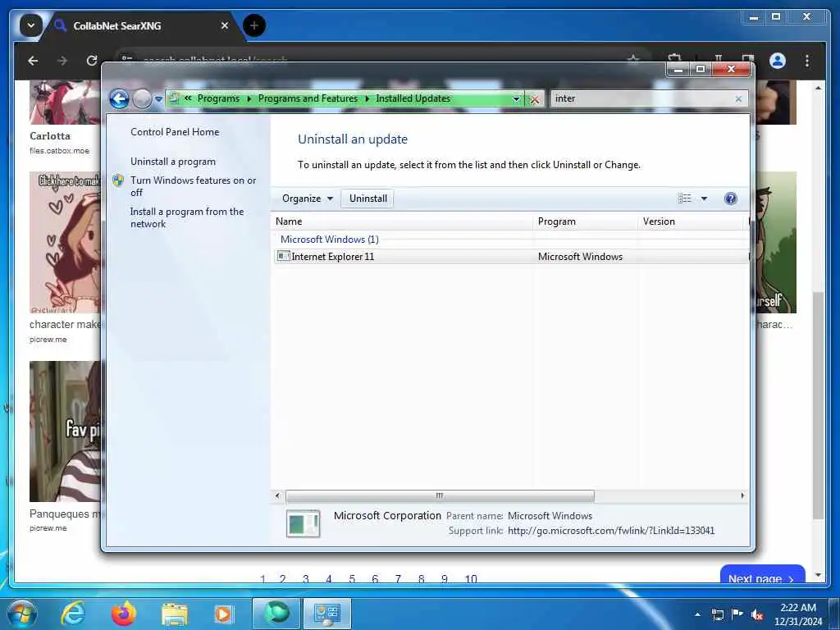Switch to the Control Panel taskbar button
The image size is (840, 630).
[327, 614]
